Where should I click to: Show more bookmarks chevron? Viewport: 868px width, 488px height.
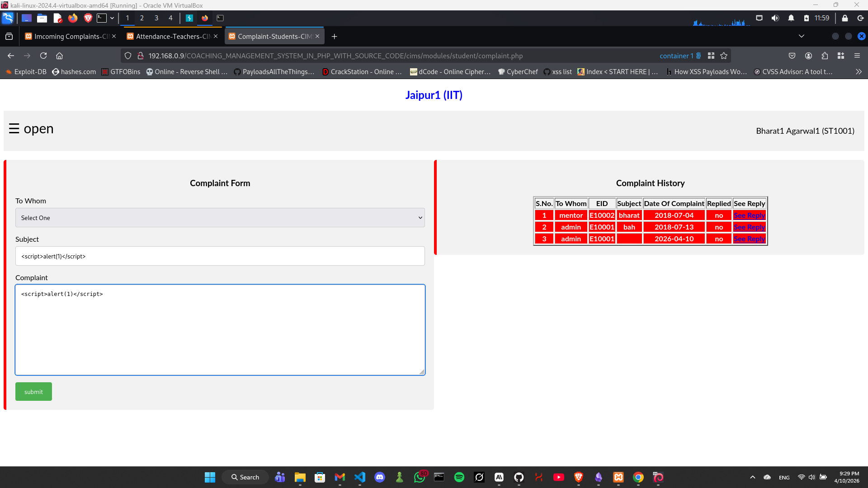859,72
